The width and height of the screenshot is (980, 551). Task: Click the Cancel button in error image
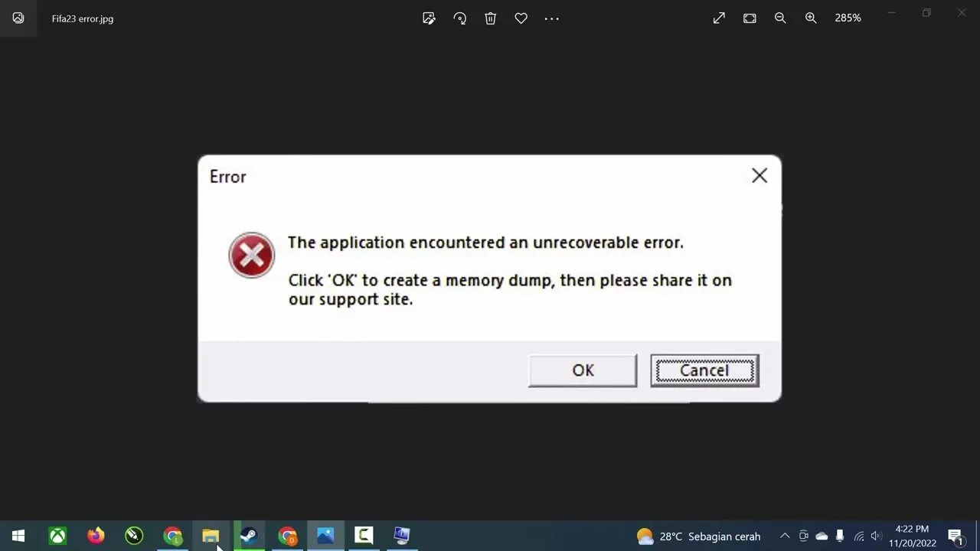point(704,370)
